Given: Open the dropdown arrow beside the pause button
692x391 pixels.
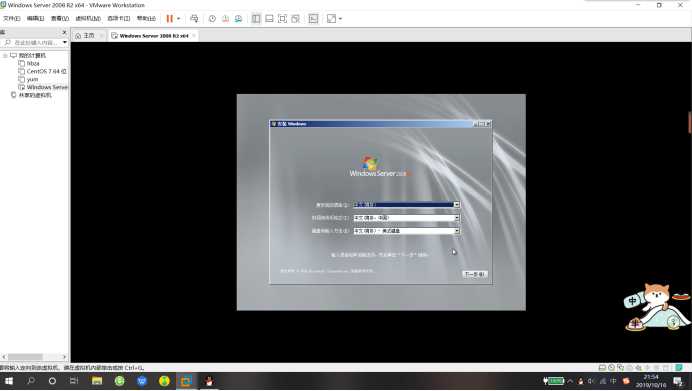Looking at the screenshot, I should pos(178,19).
